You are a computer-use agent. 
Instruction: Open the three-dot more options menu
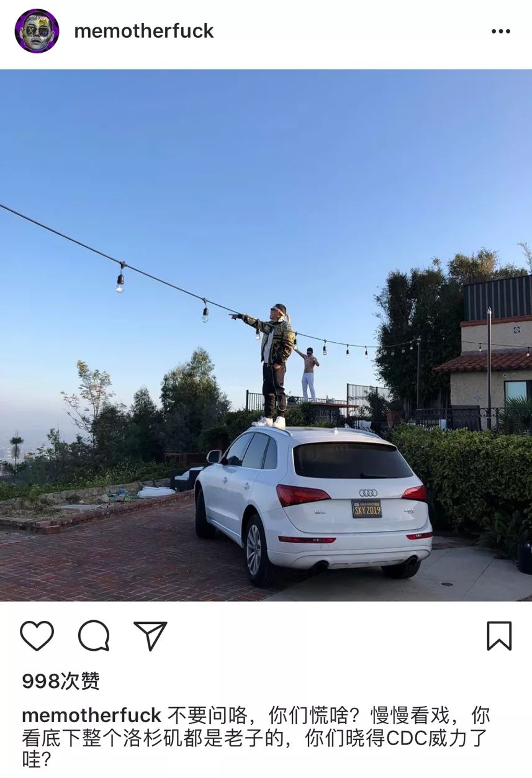[501, 32]
